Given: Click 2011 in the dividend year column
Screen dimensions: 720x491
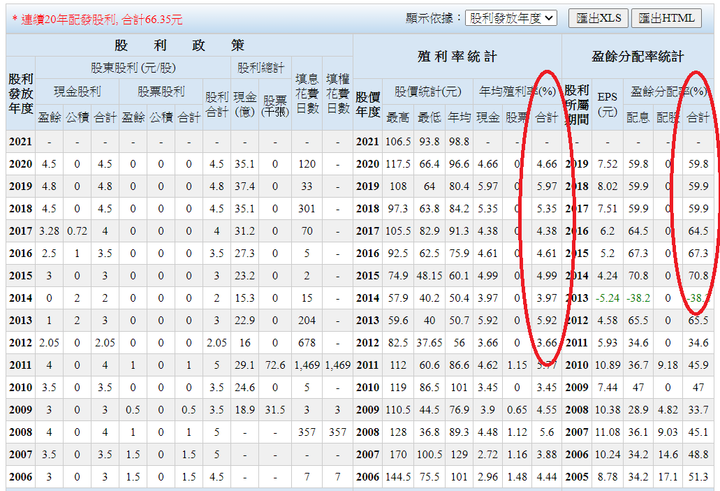Looking at the screenshot, I should coord(21,365).
